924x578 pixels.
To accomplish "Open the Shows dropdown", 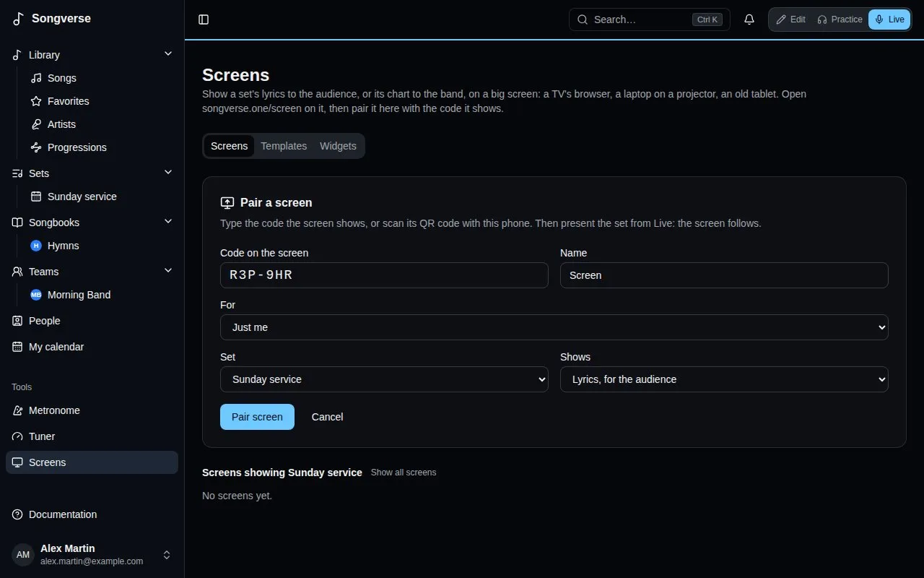I will coord(724,379).
